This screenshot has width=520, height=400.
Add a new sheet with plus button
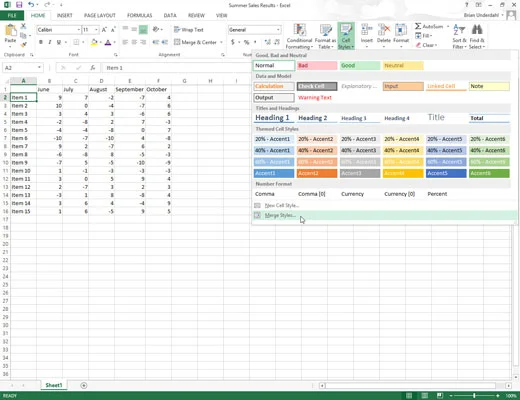coord(84,385)
